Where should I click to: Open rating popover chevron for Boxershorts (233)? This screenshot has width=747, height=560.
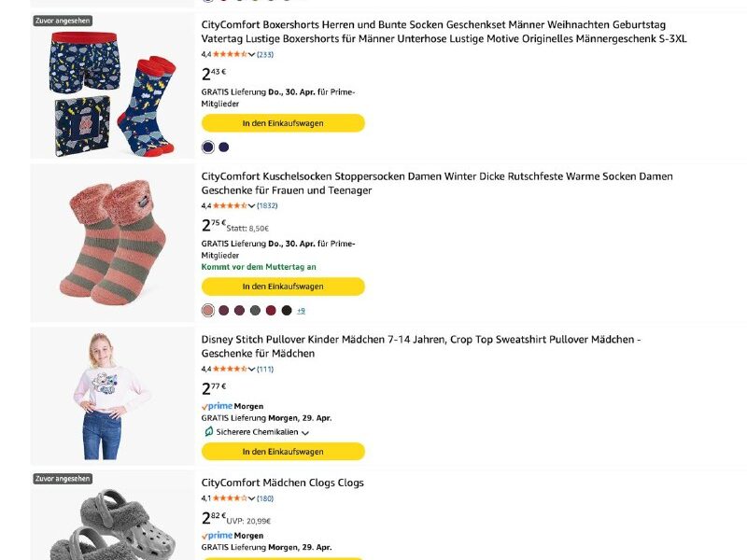pyautogui.click(x=251, y=55)
